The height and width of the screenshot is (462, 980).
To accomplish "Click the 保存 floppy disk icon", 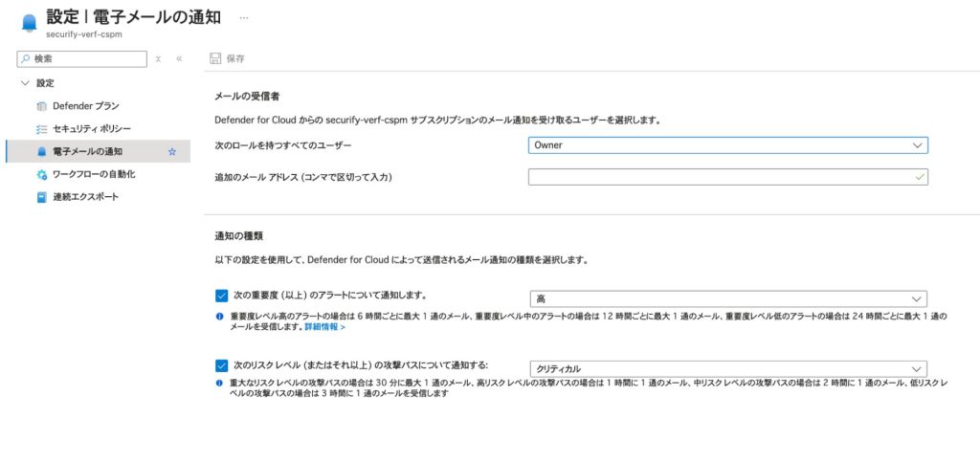I will point(215,58).
